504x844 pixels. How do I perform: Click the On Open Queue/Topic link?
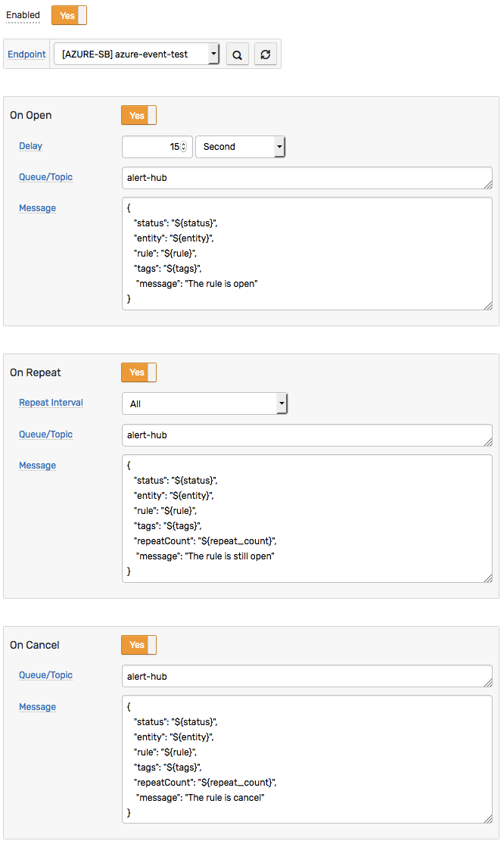pyautogui.click(x=45, y=177)
